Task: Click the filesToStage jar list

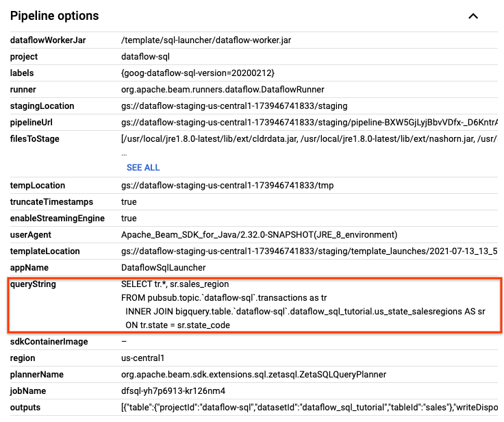Action: point(308,139)
